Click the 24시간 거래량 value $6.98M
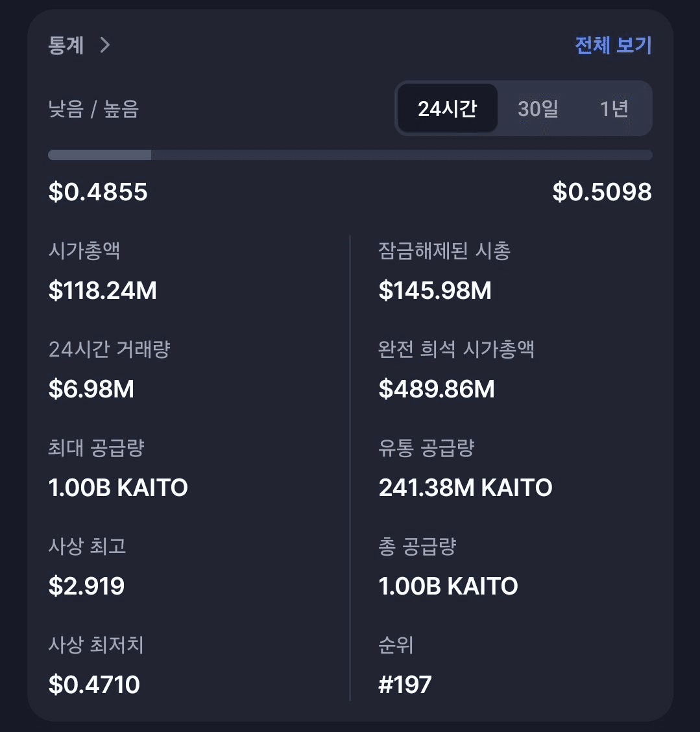 click(91, 389)
